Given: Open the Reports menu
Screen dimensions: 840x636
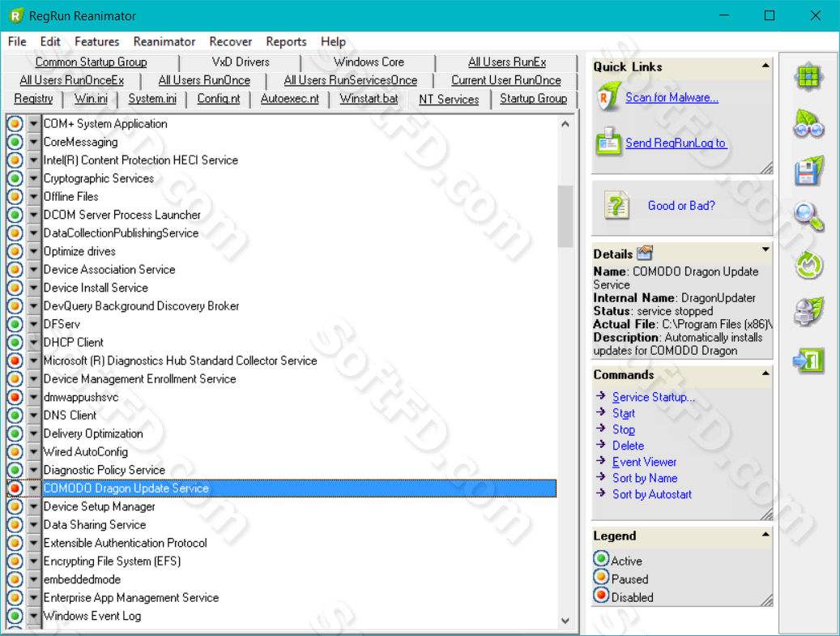Looking at the screenshot, I should pos(286,41).
